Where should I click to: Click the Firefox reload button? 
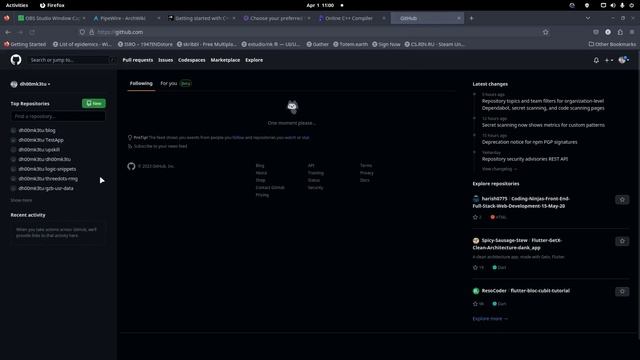pyautogui.click(x=32, y=32)
